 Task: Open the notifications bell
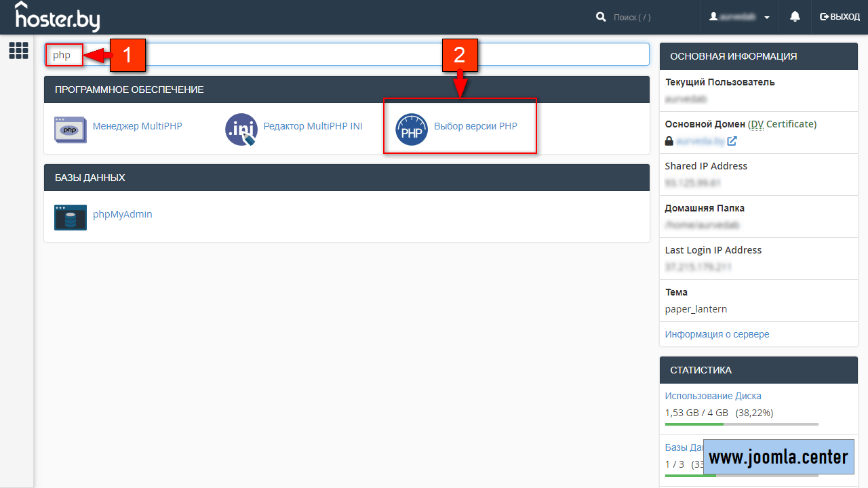point(795,17)
